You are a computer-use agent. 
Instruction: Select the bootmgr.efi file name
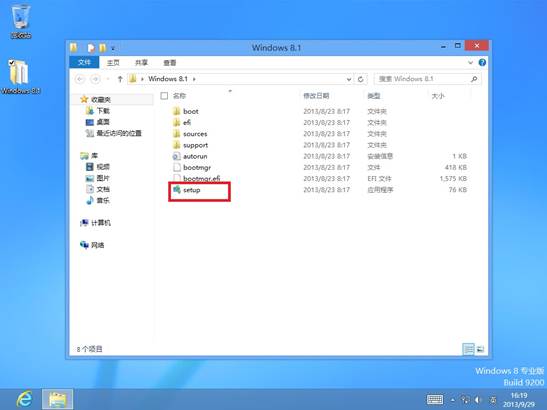click(x=202, y=178)
